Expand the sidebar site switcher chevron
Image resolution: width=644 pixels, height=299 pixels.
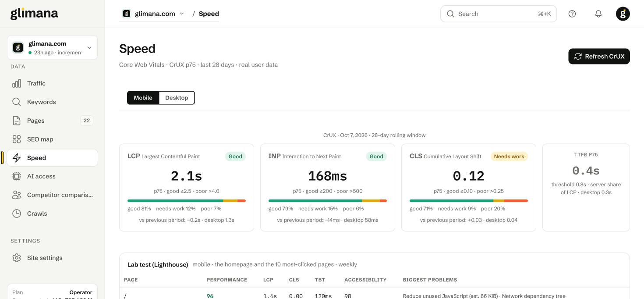coord(89,47)
